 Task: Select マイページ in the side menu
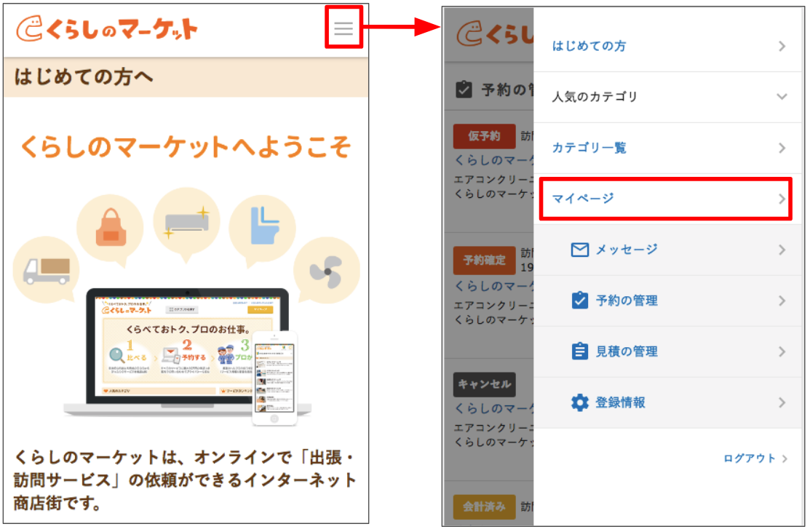coord(666,199)
